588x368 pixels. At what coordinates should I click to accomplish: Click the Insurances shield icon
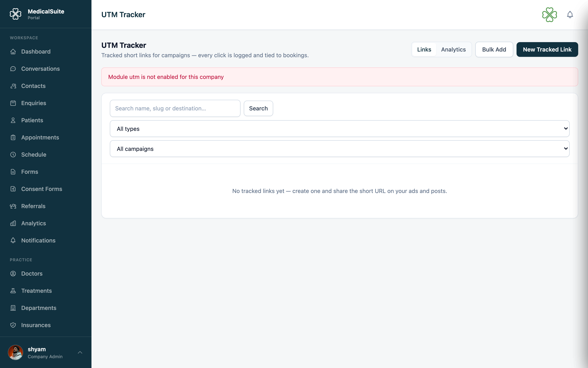coord(13,325)
